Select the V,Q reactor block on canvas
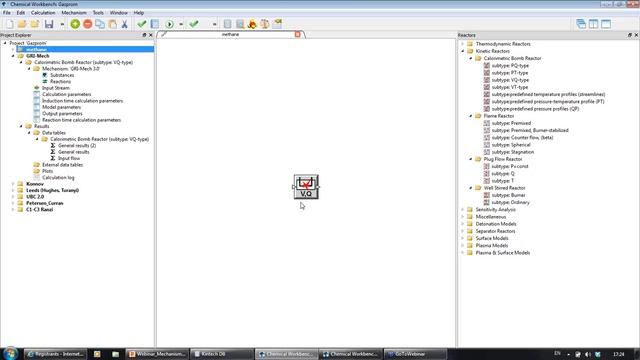The image size is (640, 360). (x=306, y=187)
